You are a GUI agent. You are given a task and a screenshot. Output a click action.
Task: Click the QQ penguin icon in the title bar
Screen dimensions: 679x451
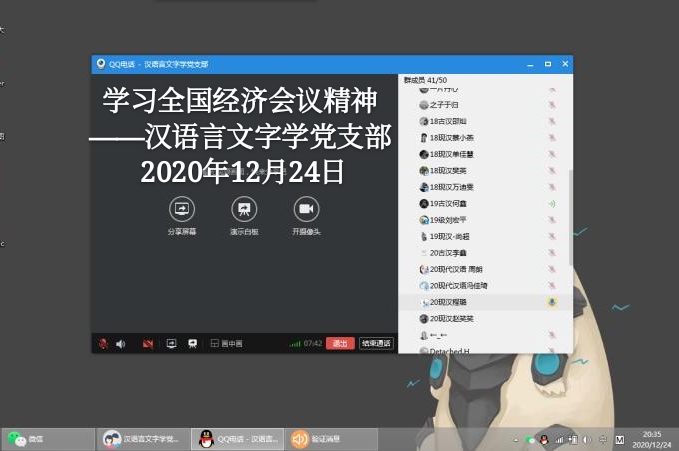[101, 64]
